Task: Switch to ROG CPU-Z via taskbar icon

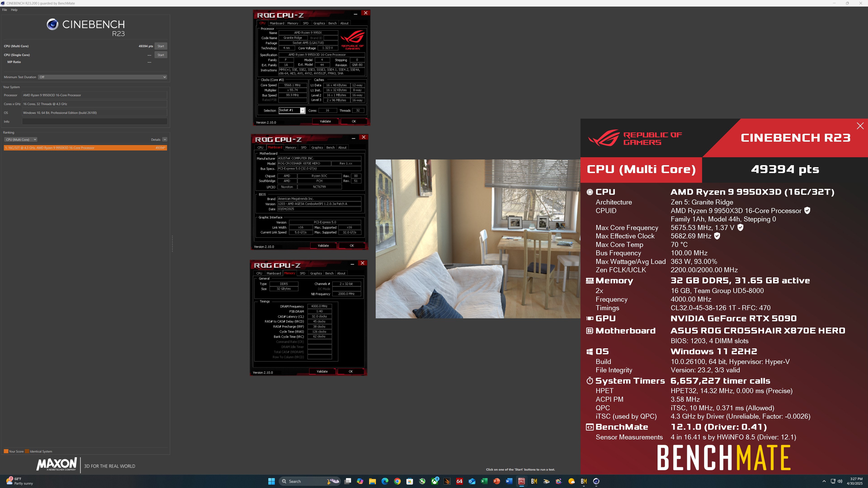Action: 522,481
